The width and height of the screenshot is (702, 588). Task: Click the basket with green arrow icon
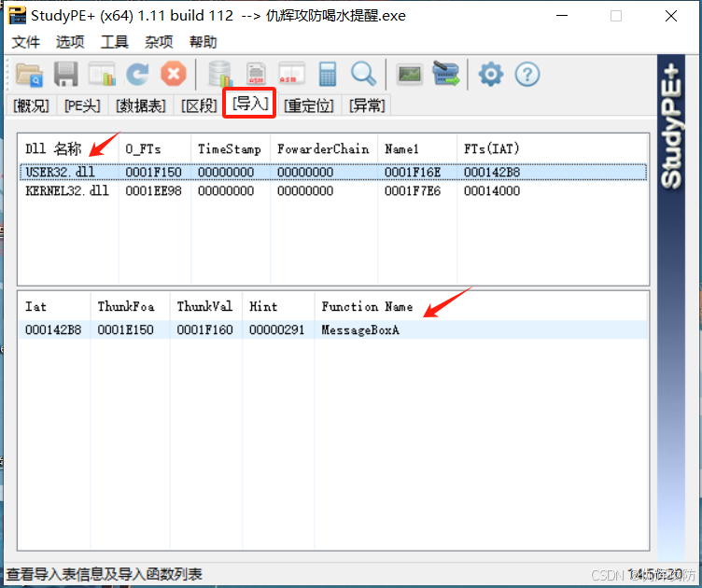446,75
